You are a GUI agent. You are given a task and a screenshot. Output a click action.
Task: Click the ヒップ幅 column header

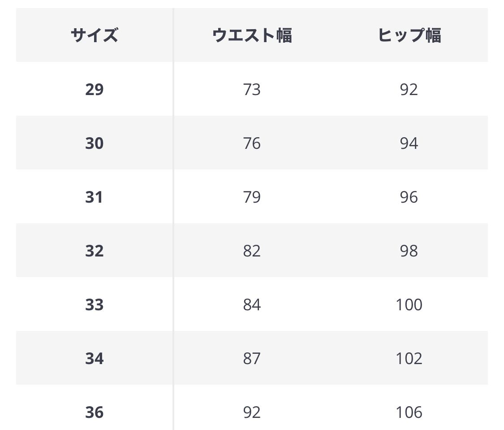coord(409,35)
